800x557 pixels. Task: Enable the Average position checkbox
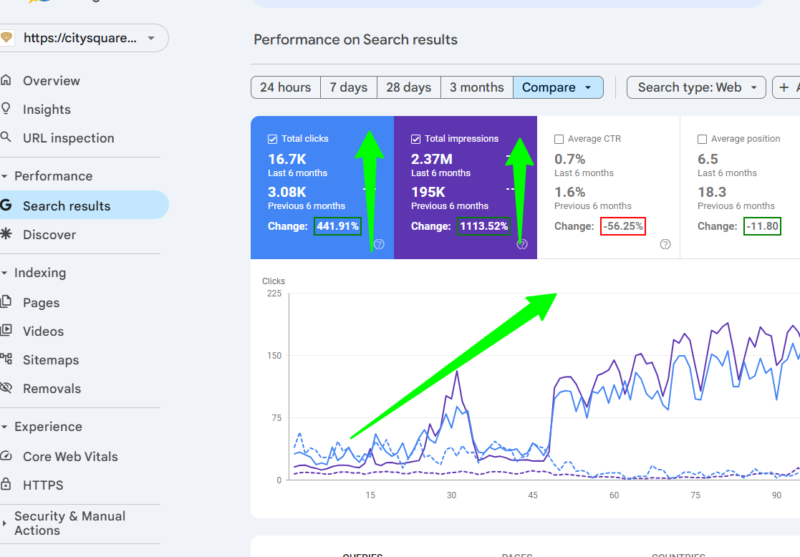702,139
